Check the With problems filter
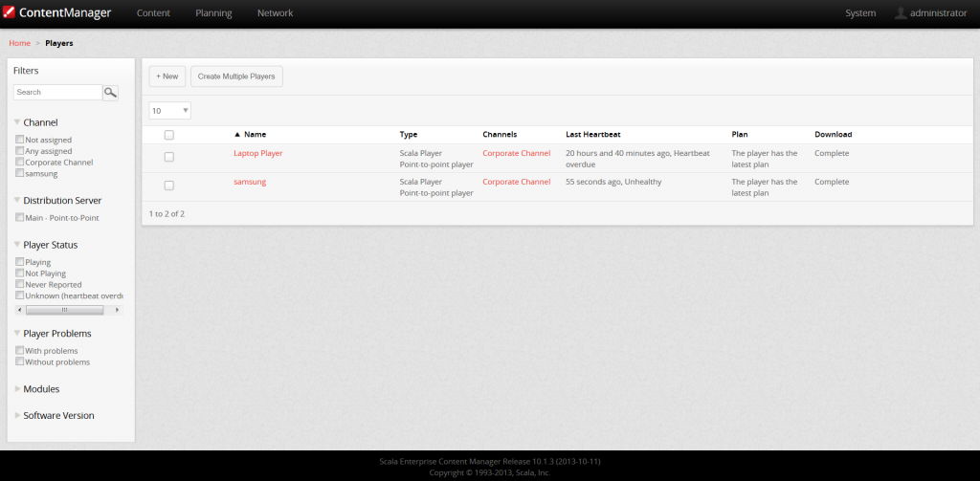 tap(20, 350)
